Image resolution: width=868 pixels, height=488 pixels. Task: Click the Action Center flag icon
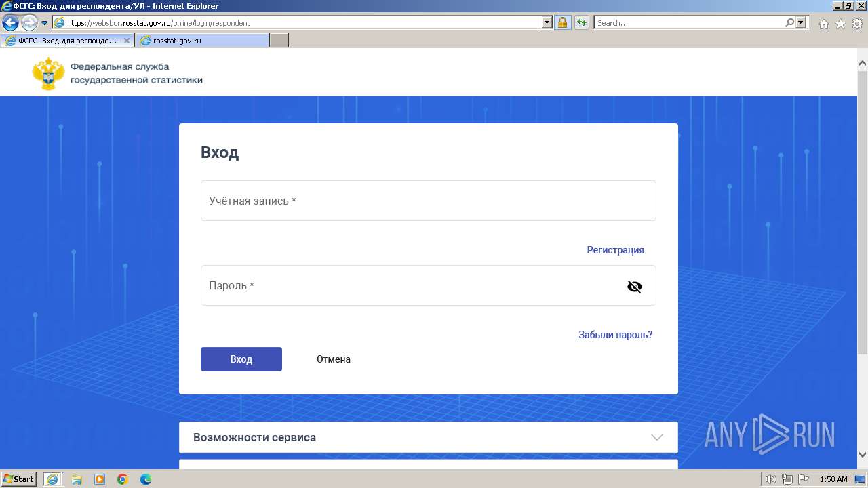[x=804, y=479]
